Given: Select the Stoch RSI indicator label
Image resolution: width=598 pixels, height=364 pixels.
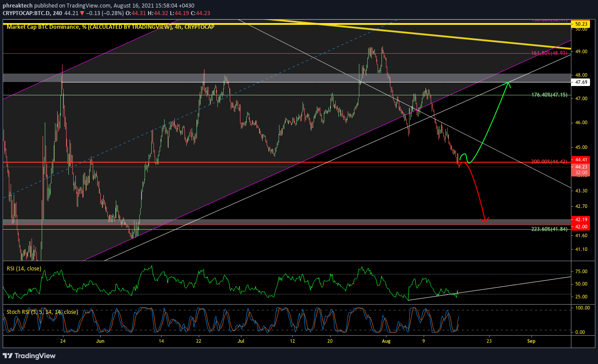Looking at the screenshot, I should (x=42, y=312).
